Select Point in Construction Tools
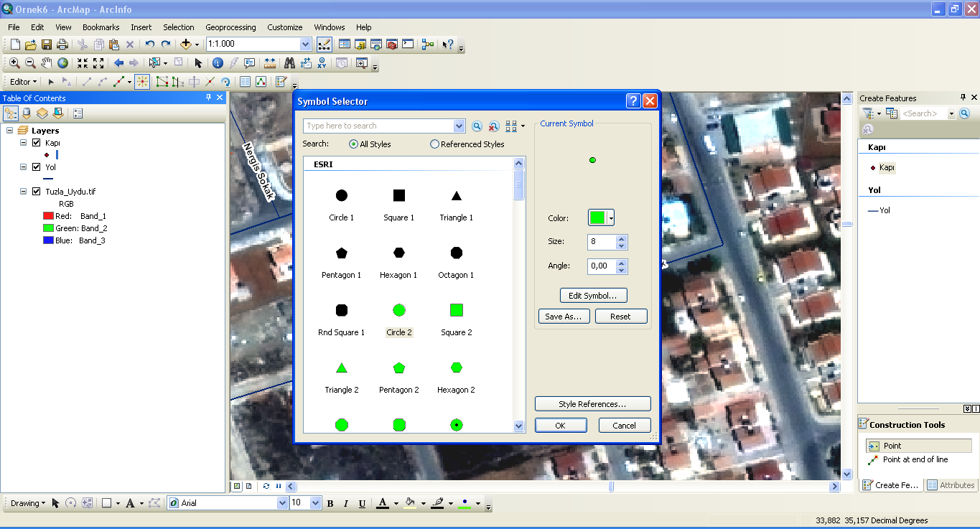Viewport: 980px width, 529px height. coord(918,446)
